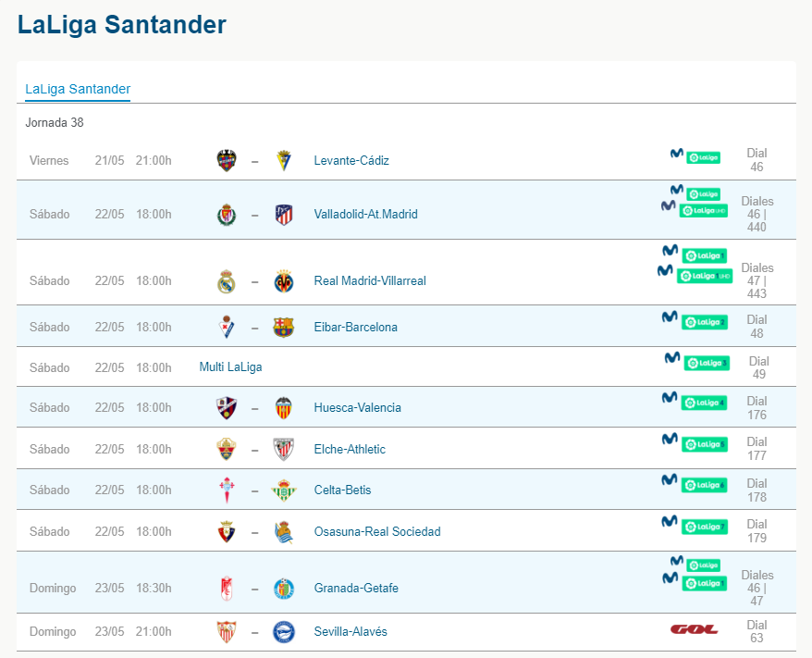Click the Movistar LaLiga UHD logo on Real Madrid-Villarreal
This screenshot has width=812, height=658.
click(x=704, y=275)
